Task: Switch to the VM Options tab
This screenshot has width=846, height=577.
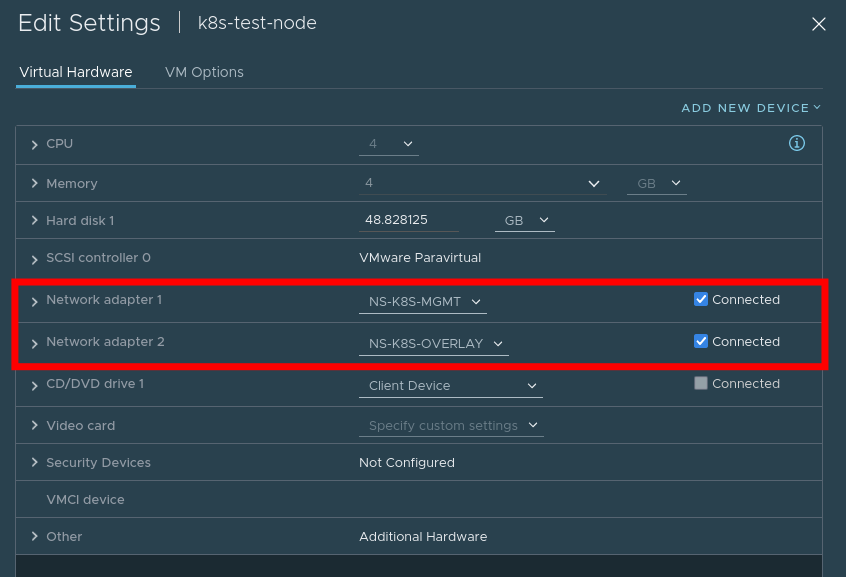Action: [204, 72]
